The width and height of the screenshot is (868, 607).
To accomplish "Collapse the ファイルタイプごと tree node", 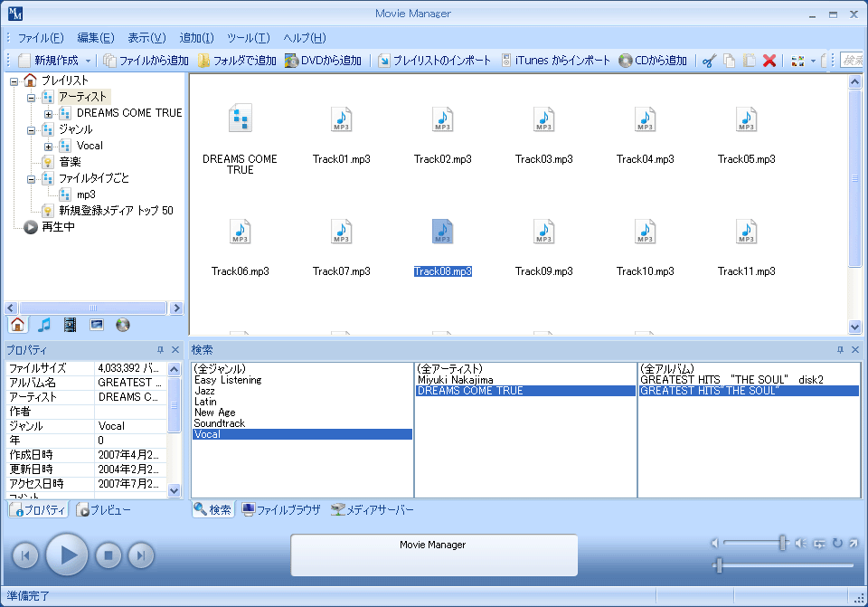I will click(x=31, y=179).
